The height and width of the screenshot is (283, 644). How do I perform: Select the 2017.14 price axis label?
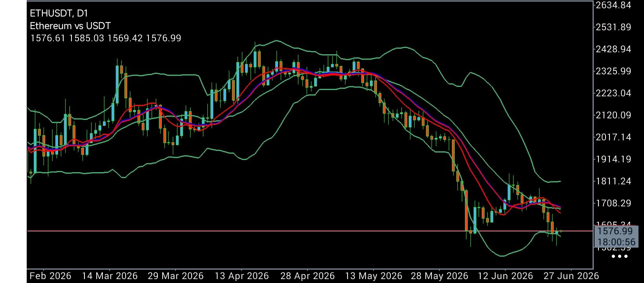613,137
